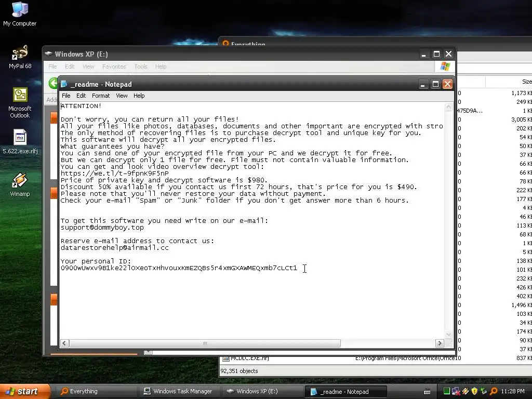Switch to Windows XP (E:) from the taskbar

[x=262, y=391]
